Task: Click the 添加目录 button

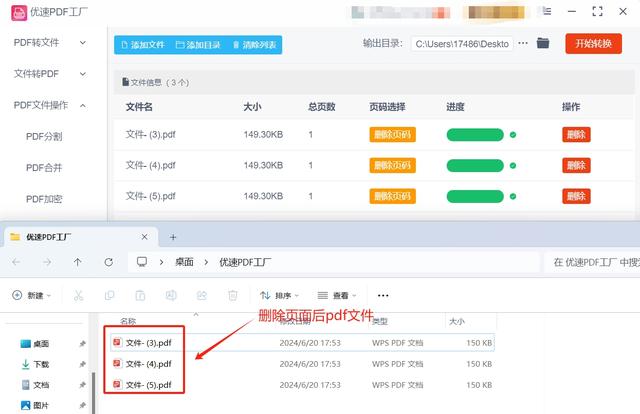Action: tap(198, 45)
